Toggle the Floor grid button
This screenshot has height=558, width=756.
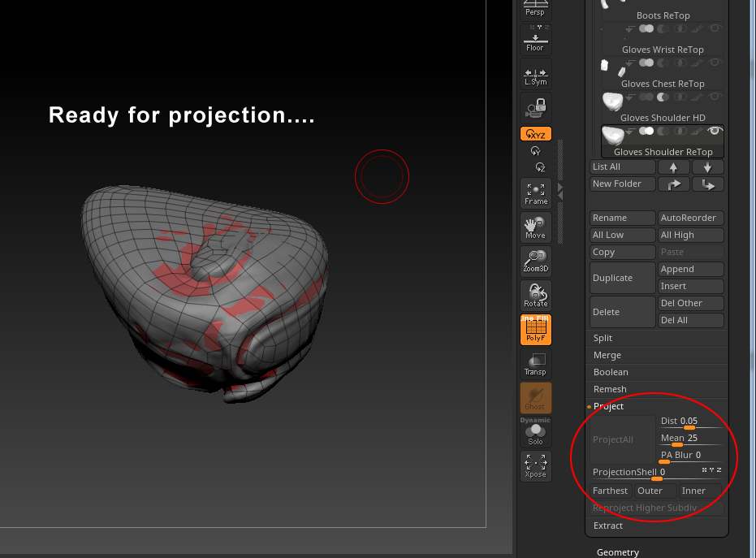pos(535,39)
